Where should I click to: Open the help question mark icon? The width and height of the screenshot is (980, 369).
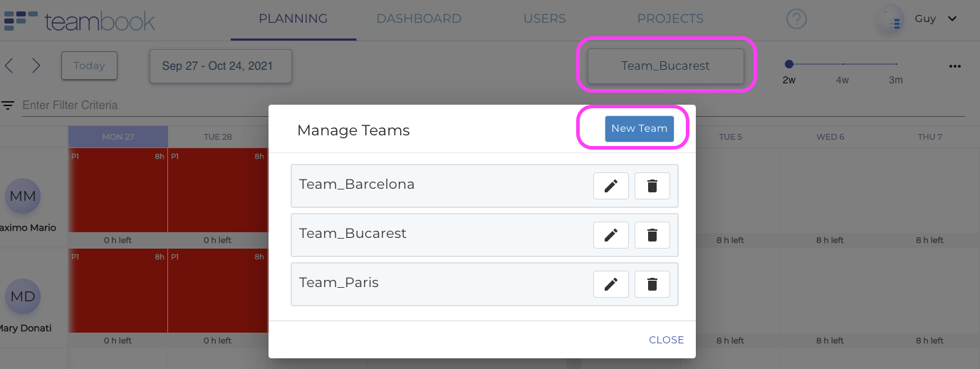pos(796,19)
